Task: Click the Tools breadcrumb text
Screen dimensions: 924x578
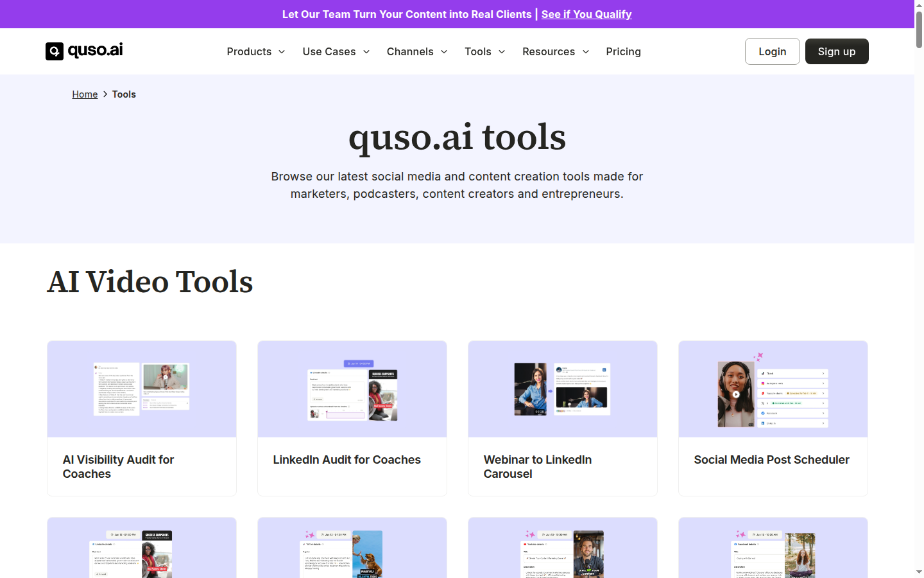Action: (x=124, y=94)
